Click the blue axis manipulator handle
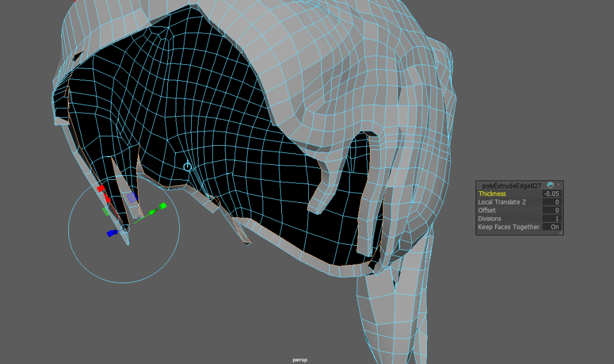The height and width of the screenshot is (364, 614). point(111,233)
